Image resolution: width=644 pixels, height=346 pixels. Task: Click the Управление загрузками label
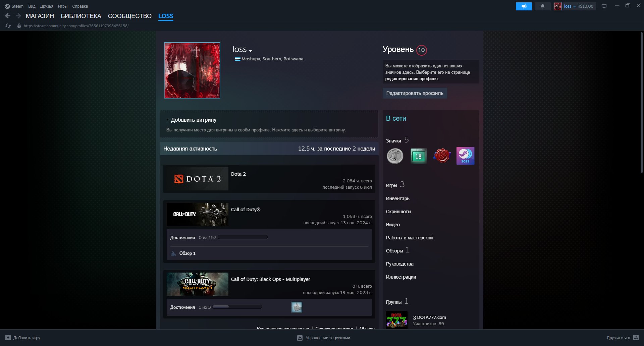click(x=328, y=338)
